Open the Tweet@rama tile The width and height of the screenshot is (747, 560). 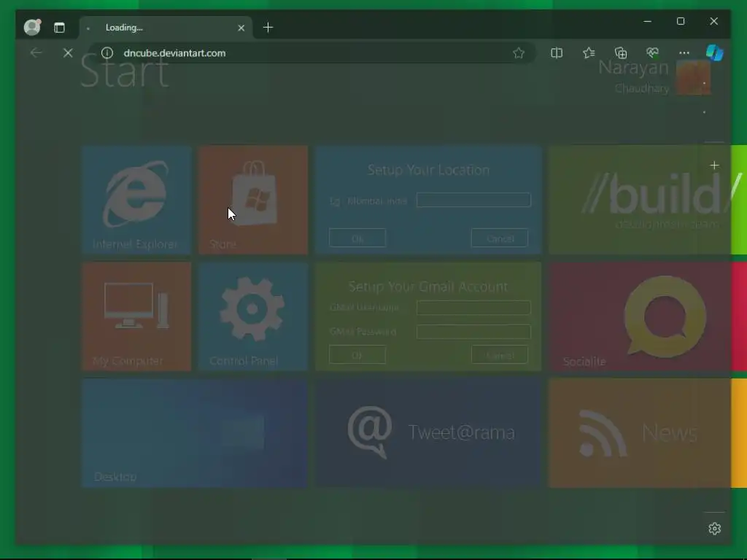[428, 433]
